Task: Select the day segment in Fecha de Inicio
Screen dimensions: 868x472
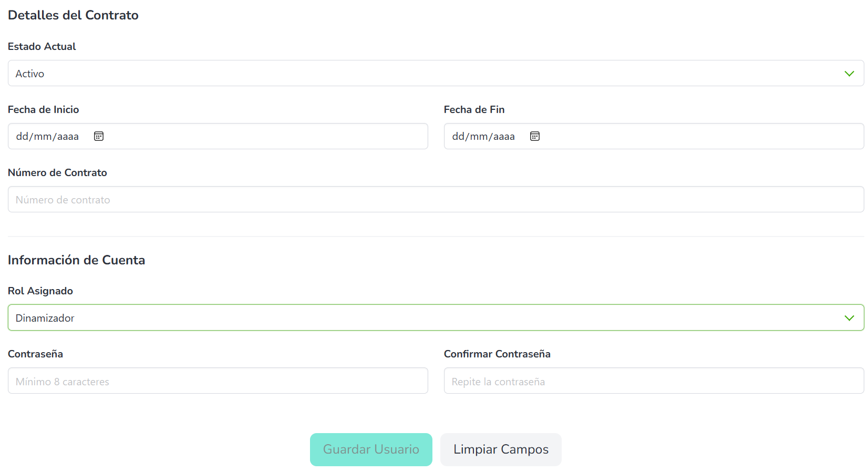Action: [x=22, y=137]
